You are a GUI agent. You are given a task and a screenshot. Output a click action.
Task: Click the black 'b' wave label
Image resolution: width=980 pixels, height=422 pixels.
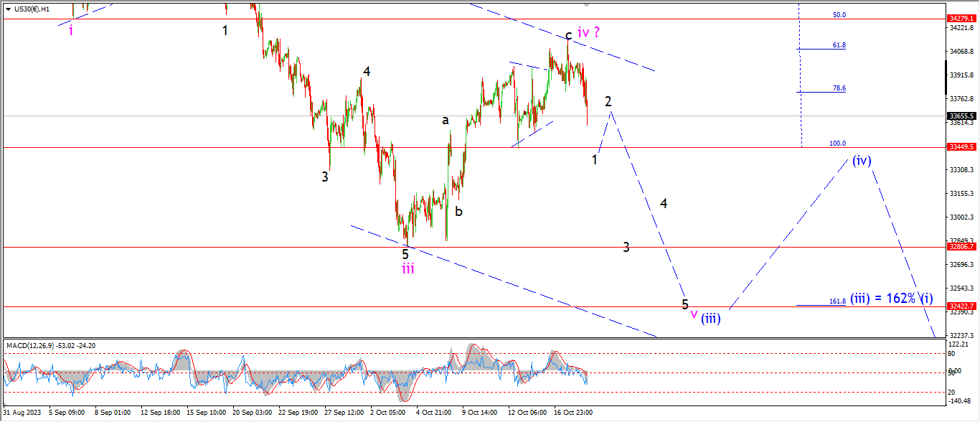click(458, 212)
